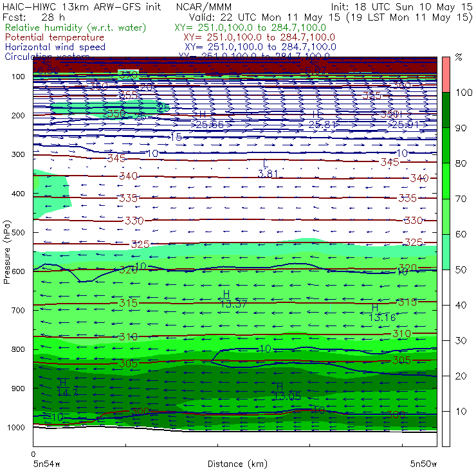
Task: Click the '5n54w' start location label
Action: [47, 464]
